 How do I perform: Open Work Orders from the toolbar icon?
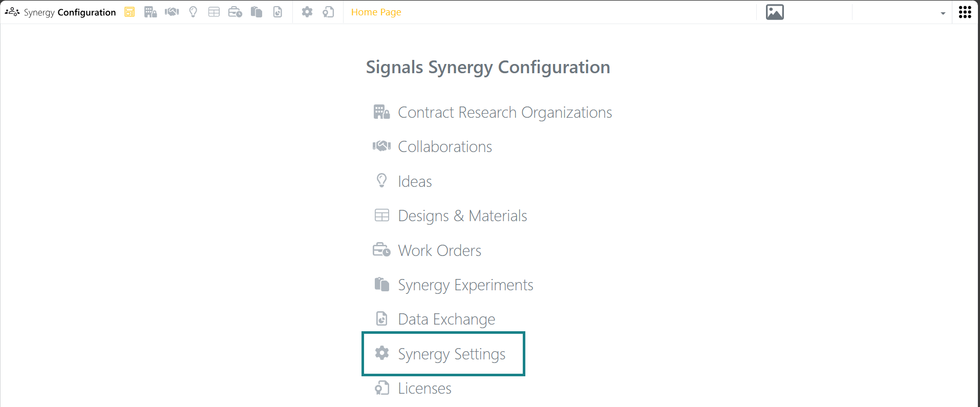click(235, 12)
